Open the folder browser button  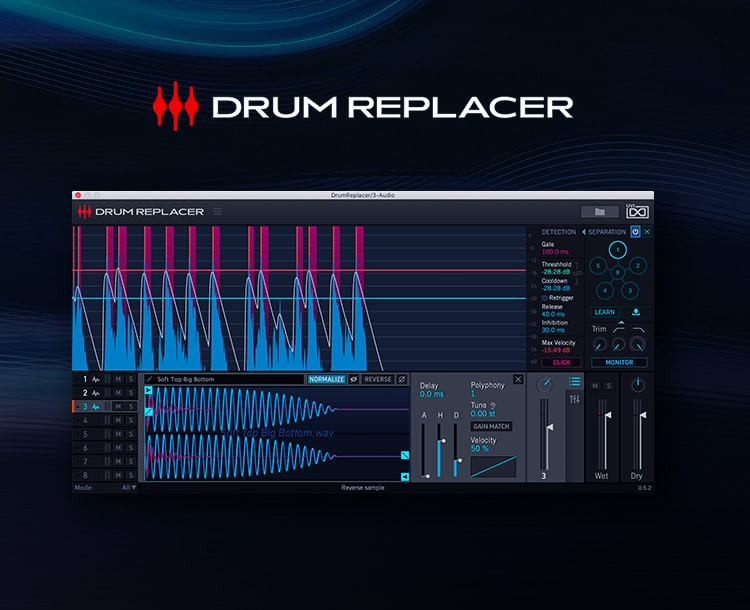599,211
